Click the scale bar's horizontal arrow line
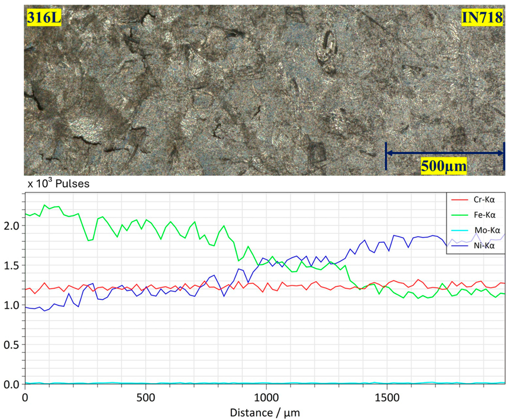The width and height of the screenshot is (508, 420). (445, 153)
